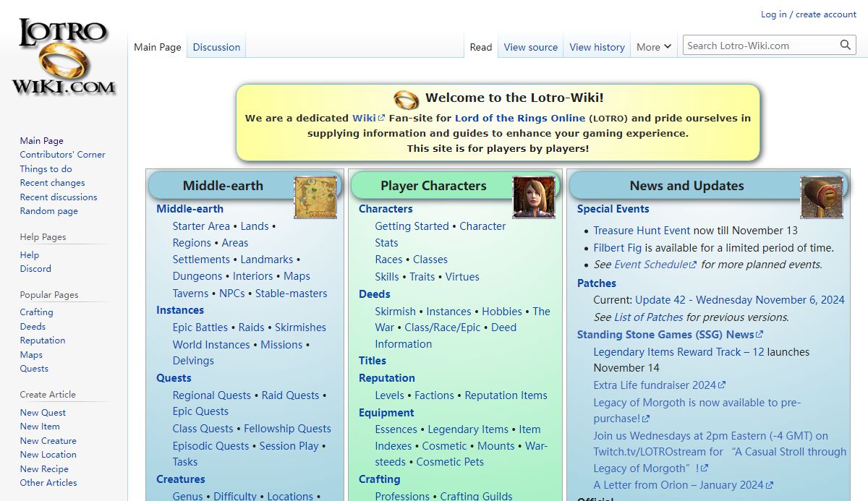This screenshot has height=501, width=868.
Task: Open Main Page in sidebar
Action: pos(42,141)
